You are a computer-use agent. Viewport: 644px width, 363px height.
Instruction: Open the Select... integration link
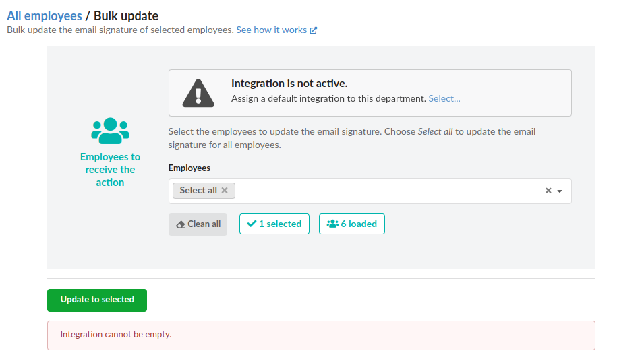(444, 98)
